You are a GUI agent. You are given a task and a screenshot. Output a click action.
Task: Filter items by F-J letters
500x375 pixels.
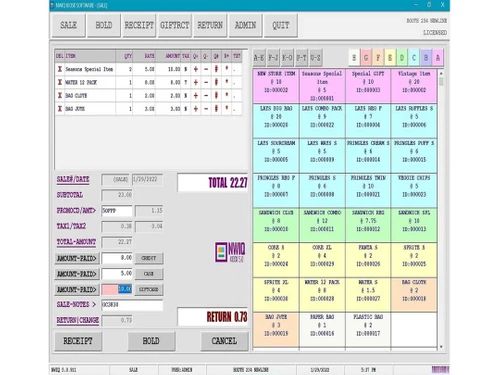273,58
